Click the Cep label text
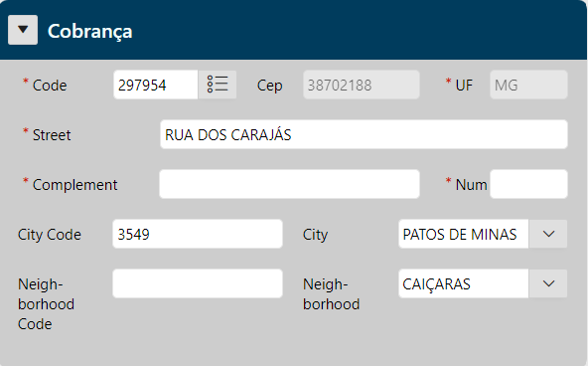588x366 pixels. coord(269,86)
